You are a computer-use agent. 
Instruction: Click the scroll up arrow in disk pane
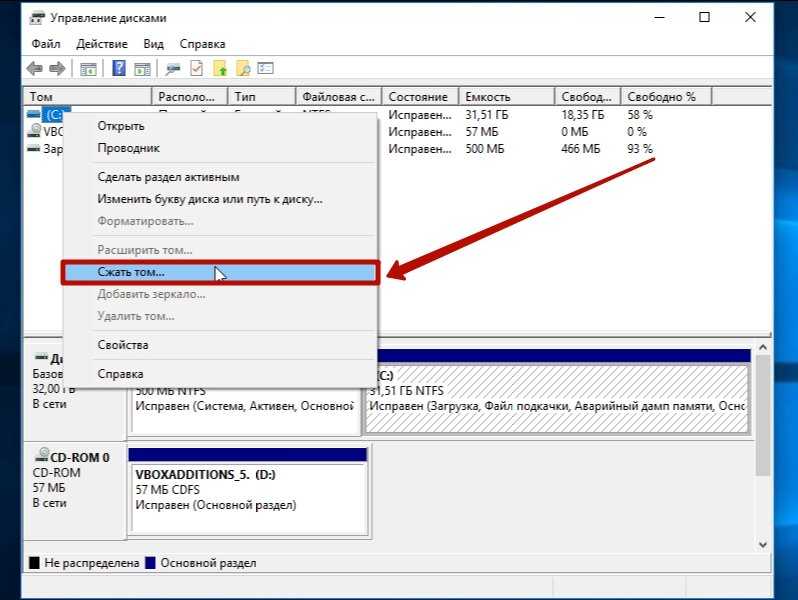point(762,347)
